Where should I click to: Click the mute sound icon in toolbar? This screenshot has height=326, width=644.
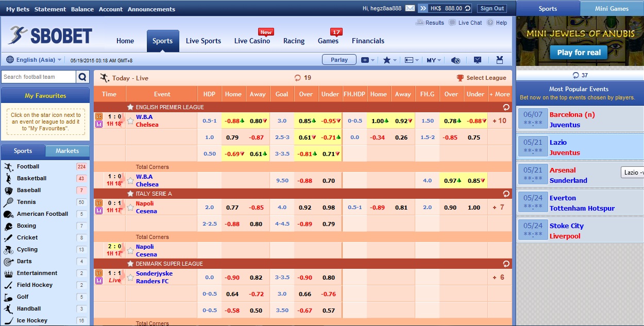pos(455,60)
